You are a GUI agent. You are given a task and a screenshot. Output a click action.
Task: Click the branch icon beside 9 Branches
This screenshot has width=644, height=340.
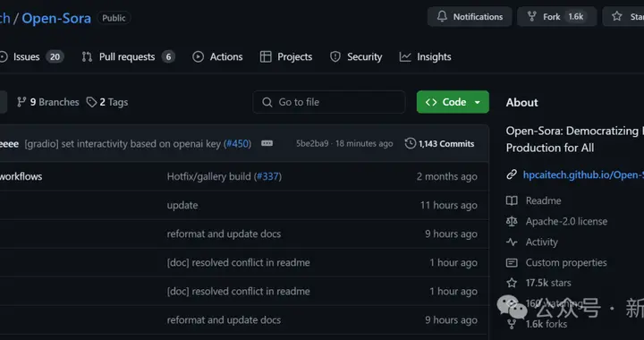tap(21, 102)
